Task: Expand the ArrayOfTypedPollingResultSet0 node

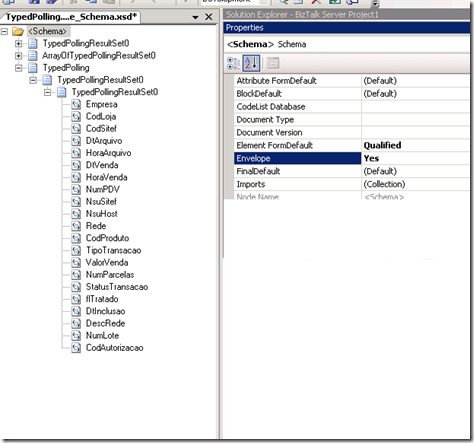Action: click(19, 56)
